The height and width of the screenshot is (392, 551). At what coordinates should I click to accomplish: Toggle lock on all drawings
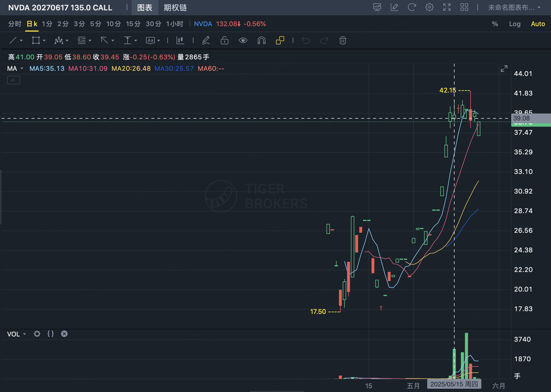coord(224,41)
